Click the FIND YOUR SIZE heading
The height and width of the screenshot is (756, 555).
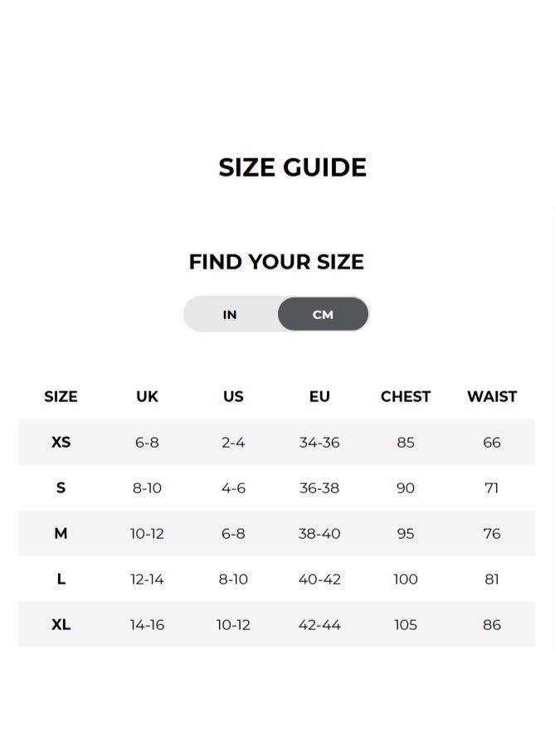pos(276,262)
